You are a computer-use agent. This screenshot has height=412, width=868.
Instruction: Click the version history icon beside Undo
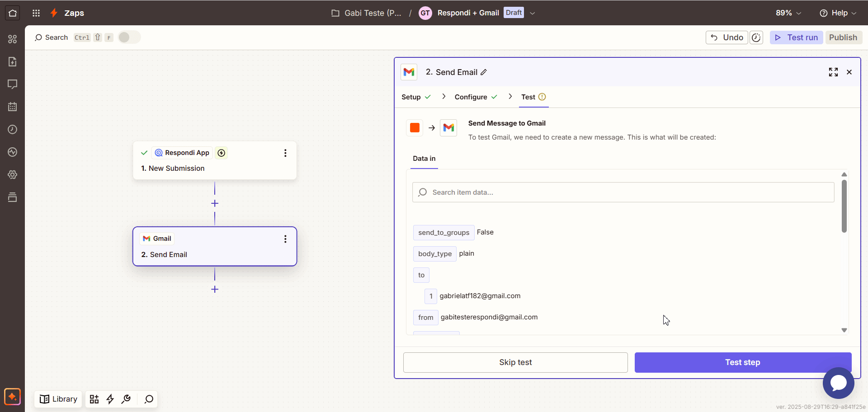[x=756, y=37]
